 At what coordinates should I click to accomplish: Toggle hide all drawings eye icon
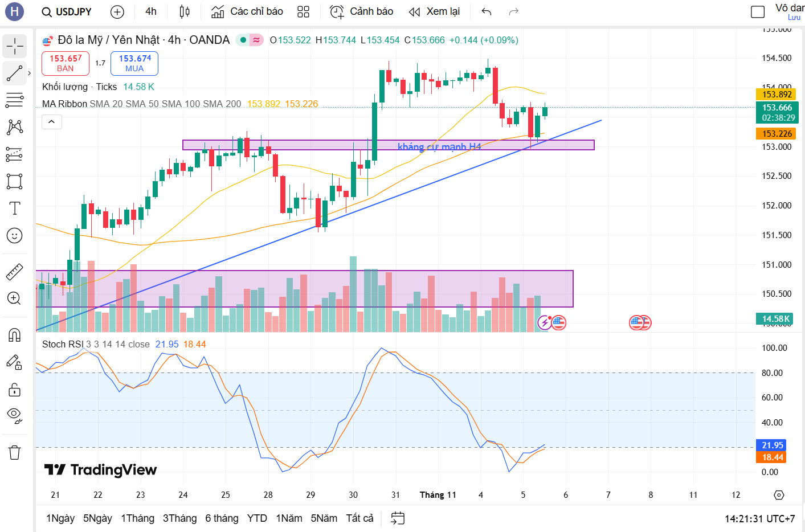15,415
